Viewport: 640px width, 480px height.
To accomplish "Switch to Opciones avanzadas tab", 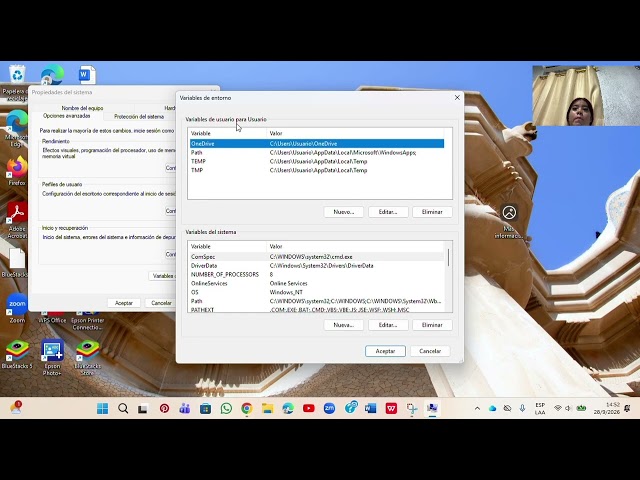I will [x=67, y=116].
